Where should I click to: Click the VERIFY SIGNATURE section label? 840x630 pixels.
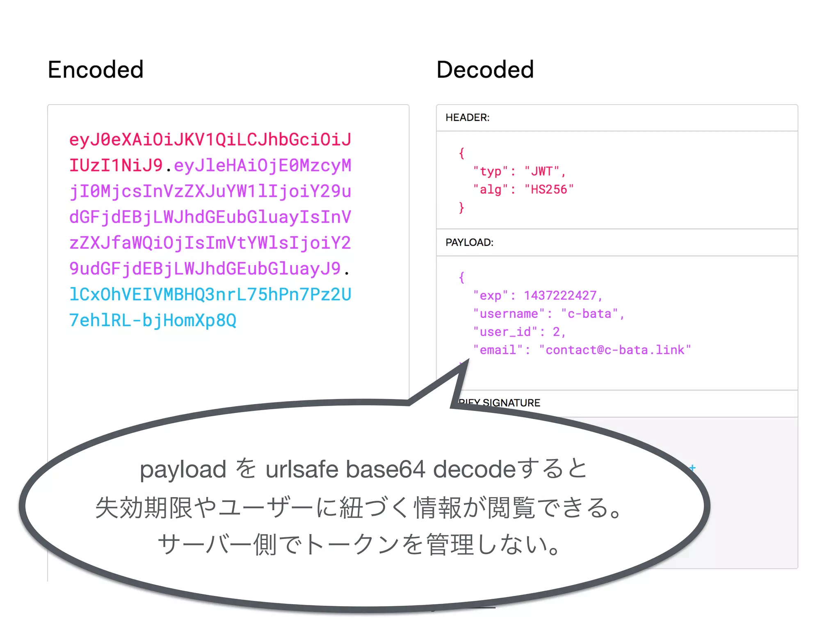[x=511, y=403]
